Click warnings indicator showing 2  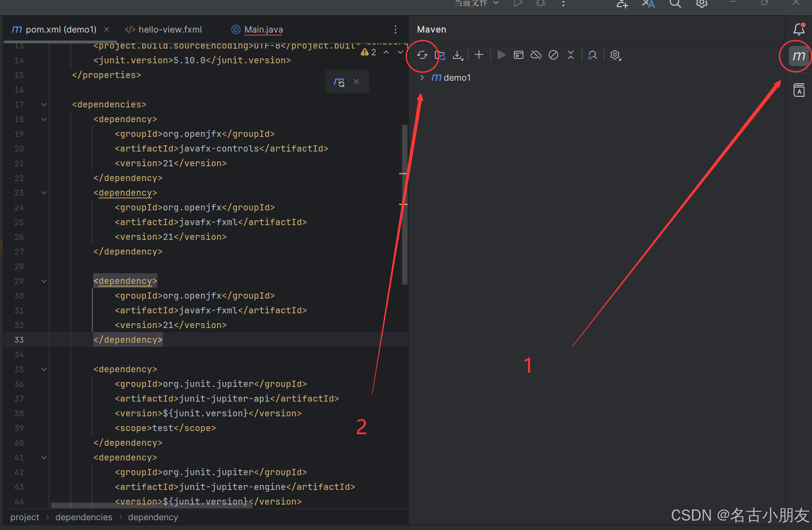[x=369, y=52]
